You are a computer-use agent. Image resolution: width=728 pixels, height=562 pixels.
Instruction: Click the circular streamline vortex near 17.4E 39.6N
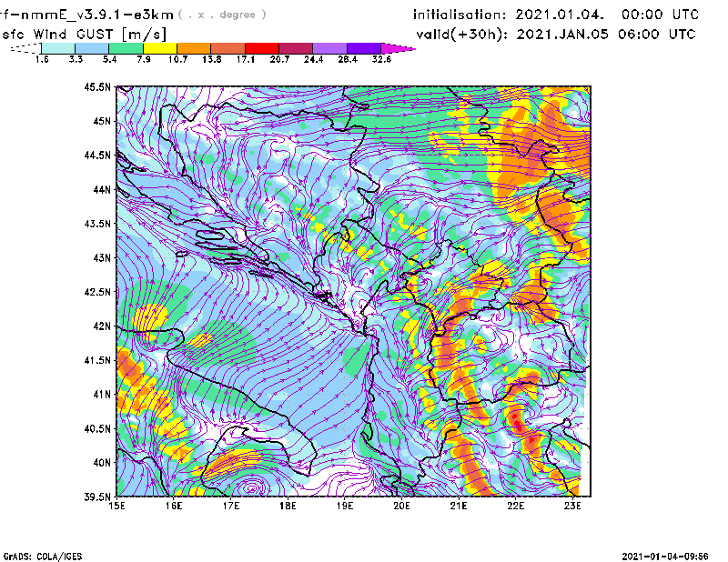pos(251,487)
